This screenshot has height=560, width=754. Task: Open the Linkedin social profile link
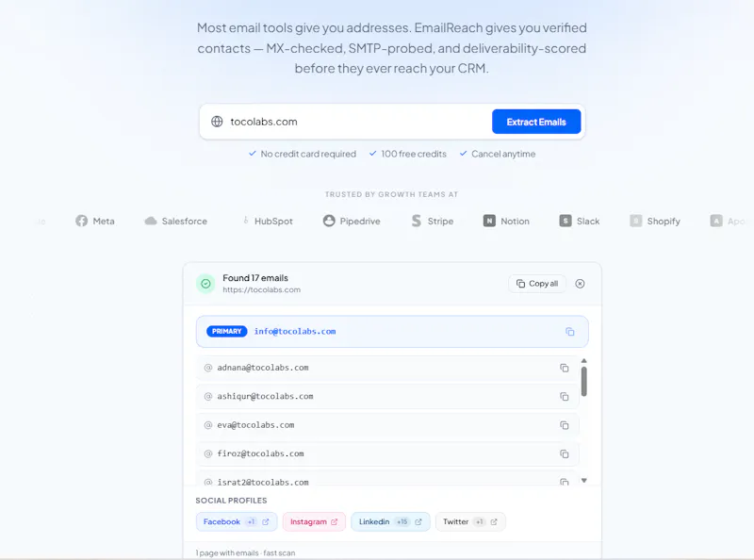point(390,522)
